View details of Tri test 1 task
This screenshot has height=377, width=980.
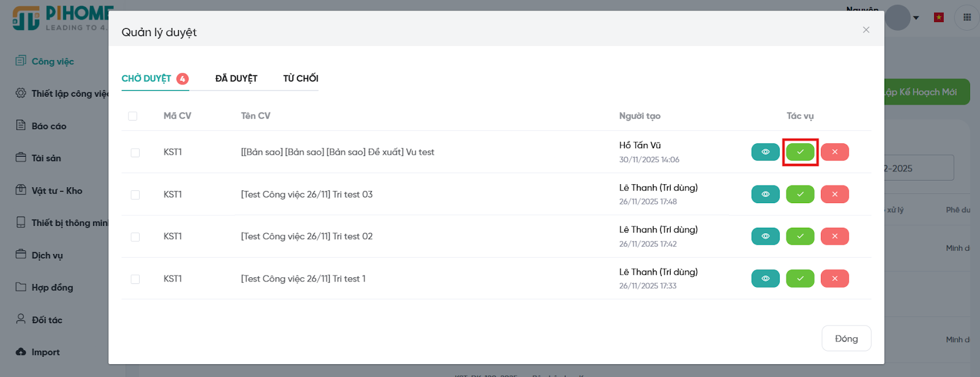click(765, 278)
